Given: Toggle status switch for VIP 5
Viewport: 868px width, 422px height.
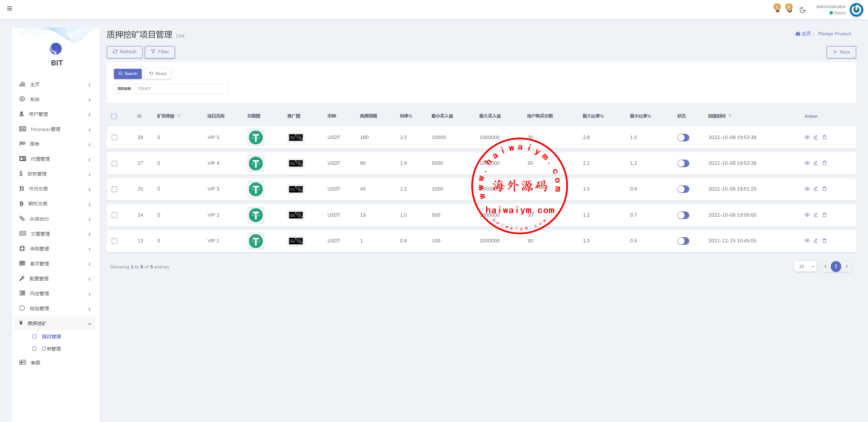Looking at the screenshot, I should 683,137.
